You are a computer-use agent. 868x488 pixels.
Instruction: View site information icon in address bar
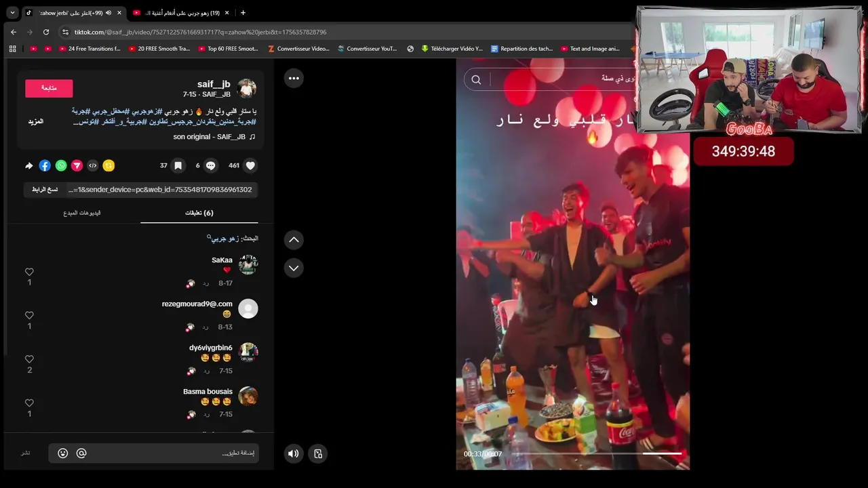(x=65, y=32)
